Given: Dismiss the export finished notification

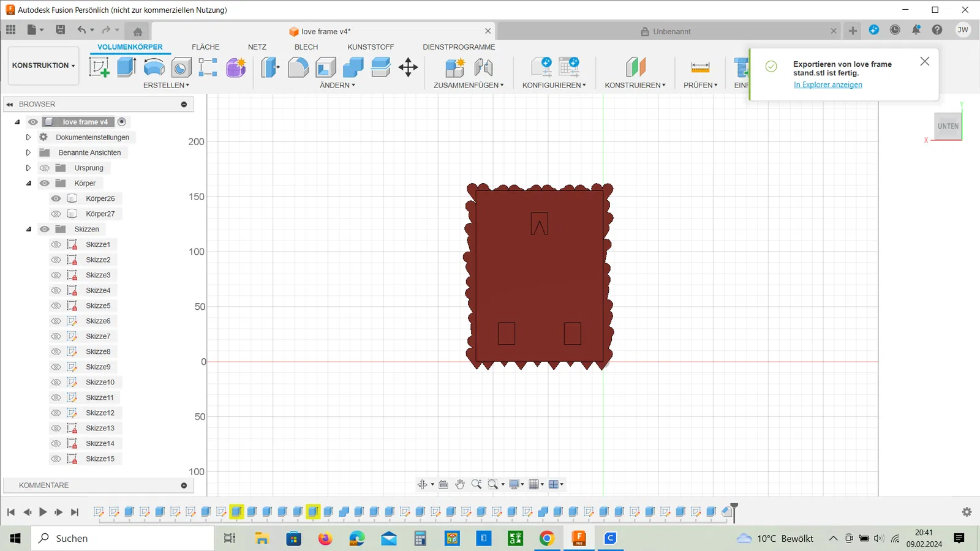Looking at the screenshot, I should pos(925,61).
